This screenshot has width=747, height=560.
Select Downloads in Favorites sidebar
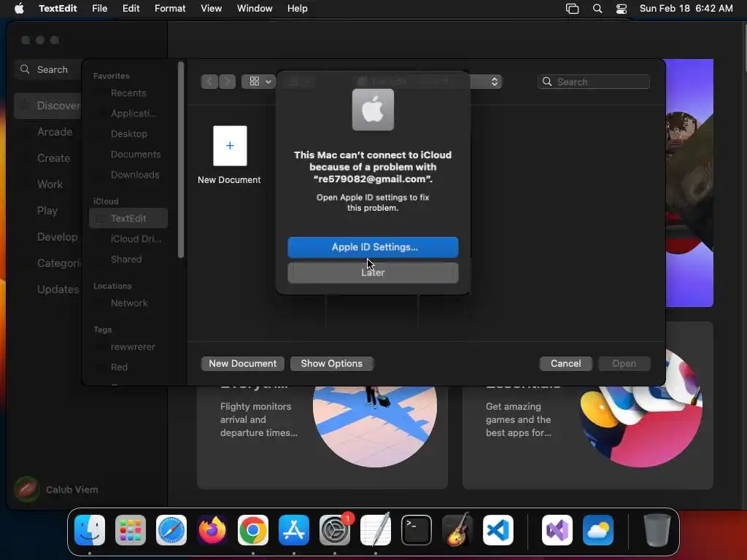tap(128, 175)
